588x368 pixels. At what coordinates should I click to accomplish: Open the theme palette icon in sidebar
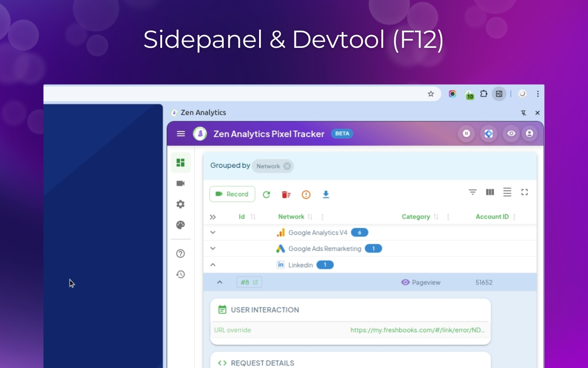click(181, 225)
